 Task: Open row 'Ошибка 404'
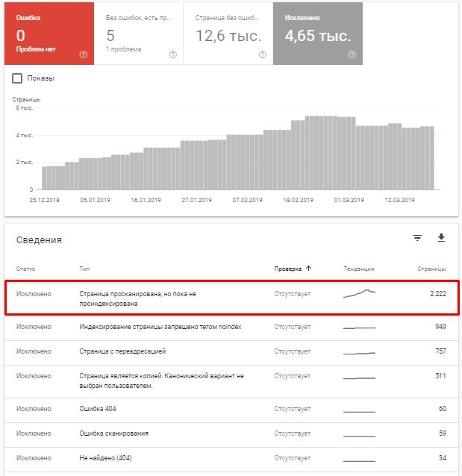[231, 410]
